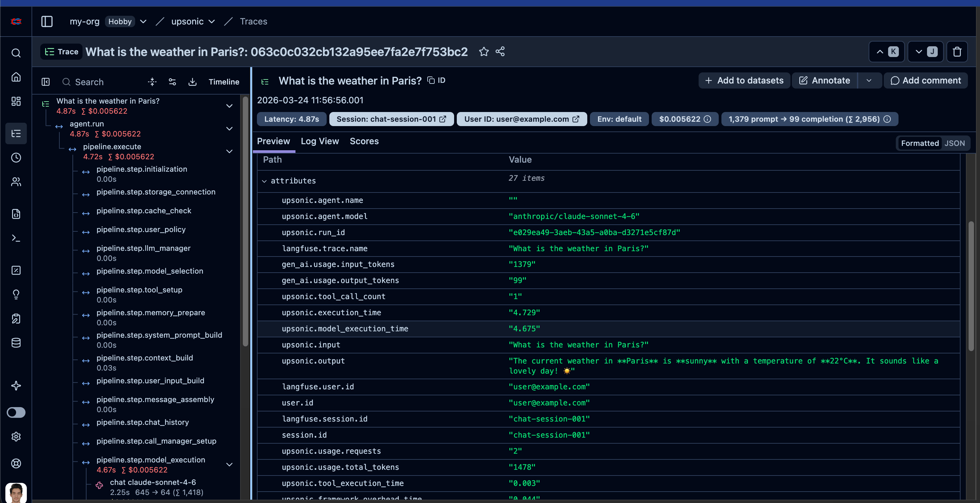Switch tree to Timeline view
Viewport: 980px width, 503px height.
click(224, 82)
